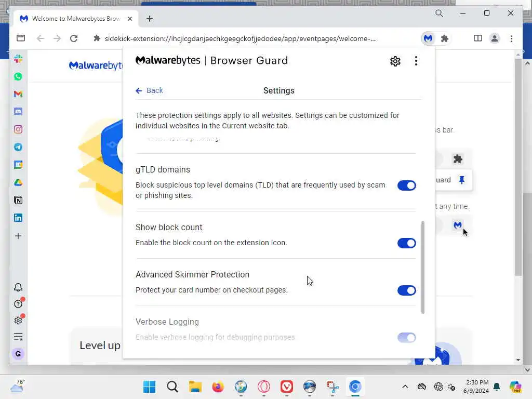Open the browser three-dot menu

(511, 38)
